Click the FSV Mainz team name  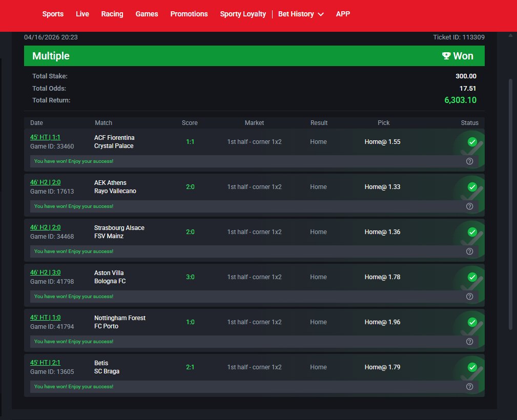tap(109, 236)
